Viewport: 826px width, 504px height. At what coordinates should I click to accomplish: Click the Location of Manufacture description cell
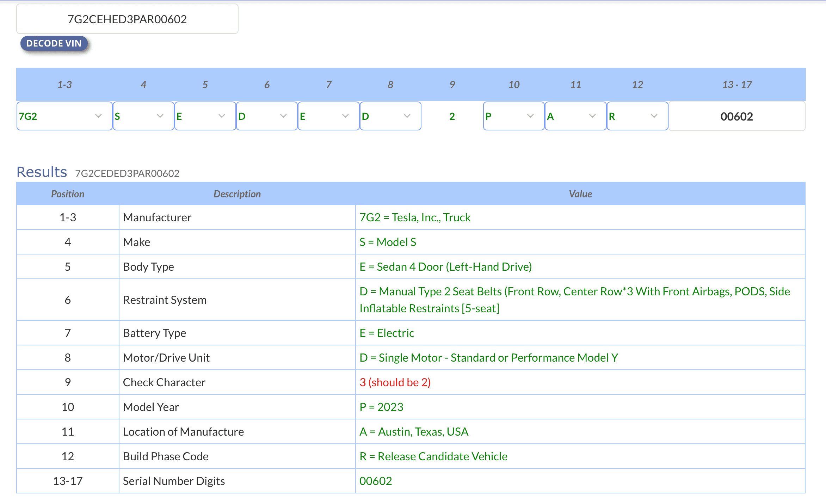point(237,432)
